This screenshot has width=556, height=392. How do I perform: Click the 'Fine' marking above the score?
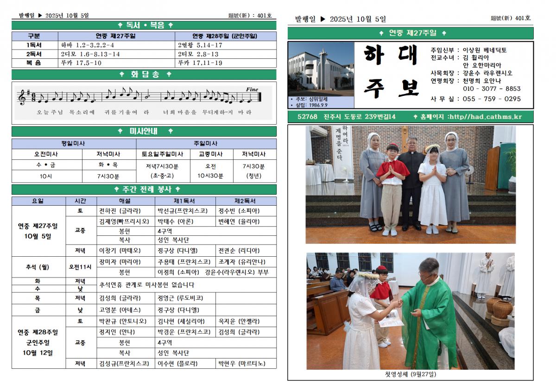point(252,89)
